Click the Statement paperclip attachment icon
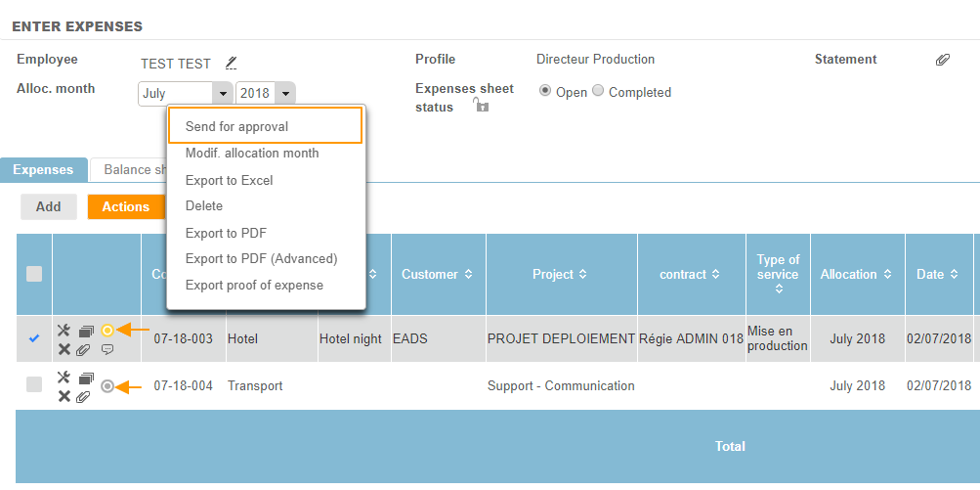980x490 pixels. (942, 60)
